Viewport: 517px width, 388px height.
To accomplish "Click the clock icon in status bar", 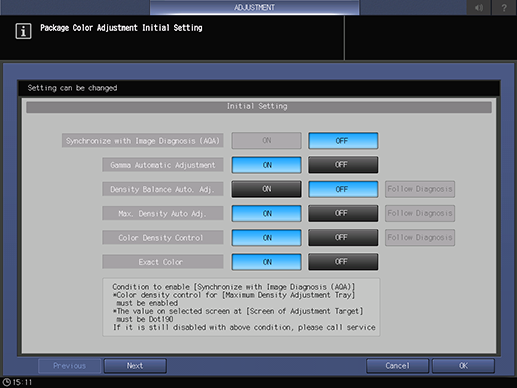I will [x=7, y=382].
